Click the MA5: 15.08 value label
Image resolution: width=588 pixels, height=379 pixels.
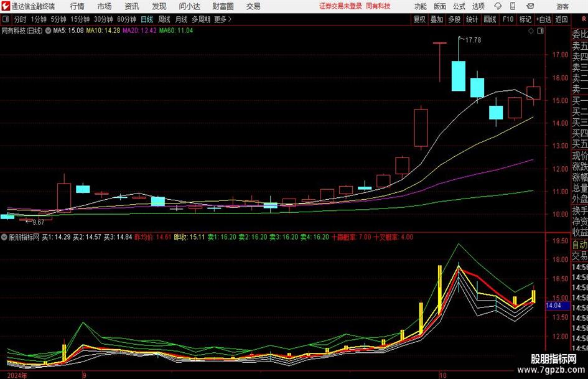(68, 30)
